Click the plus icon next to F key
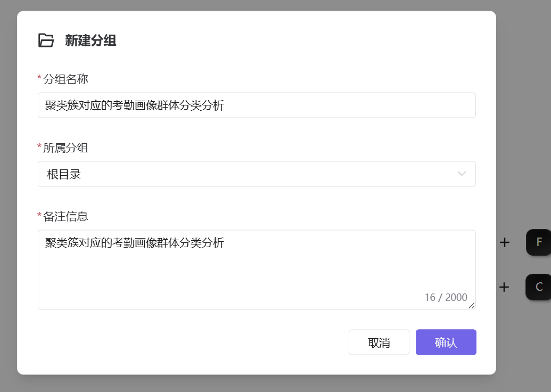 pos(505,242)
